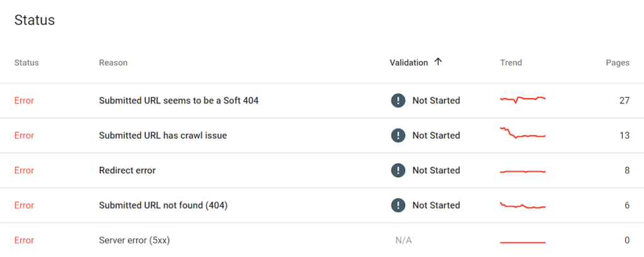Click the not found (404) row exclamation icon
This screenshot has height=257, width=644.
point(398,205)
